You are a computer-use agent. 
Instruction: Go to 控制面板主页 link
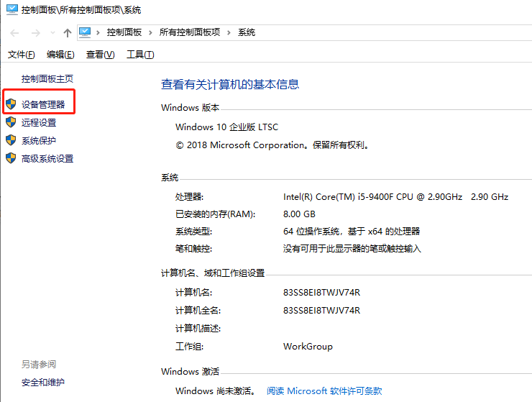pos(47,78)
